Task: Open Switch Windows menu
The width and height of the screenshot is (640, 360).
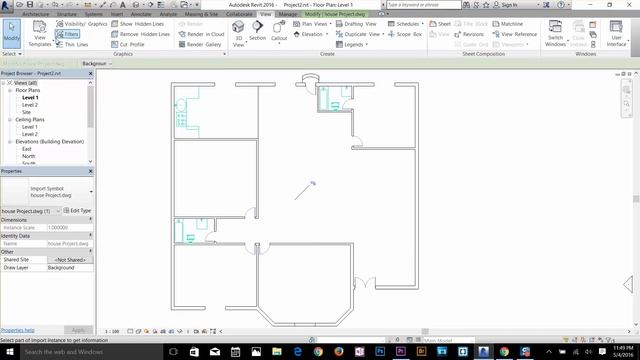Action: coord(555,33)
